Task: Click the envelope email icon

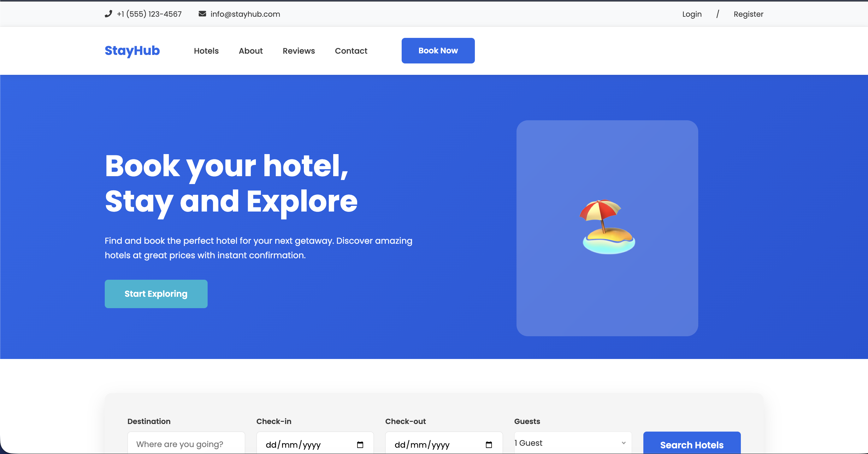Action: point(202,14)
